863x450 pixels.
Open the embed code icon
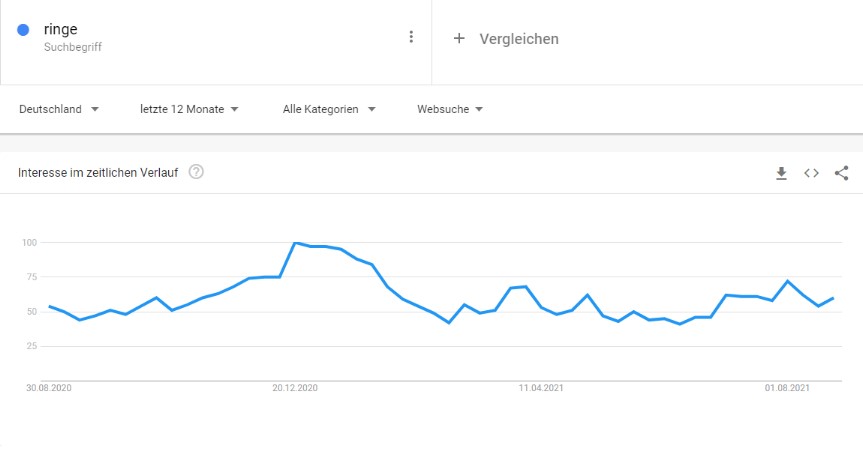point(811,173)
